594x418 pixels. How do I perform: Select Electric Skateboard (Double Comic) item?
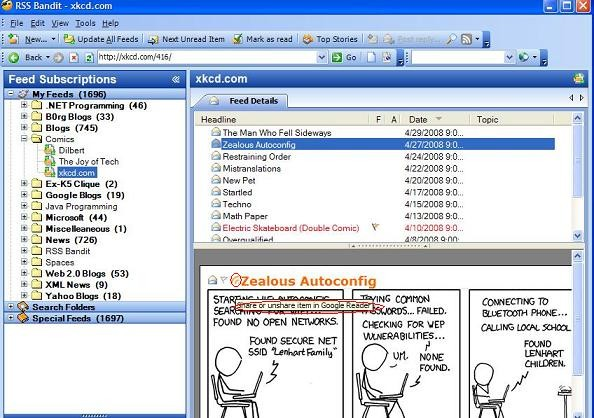point(291,228)
